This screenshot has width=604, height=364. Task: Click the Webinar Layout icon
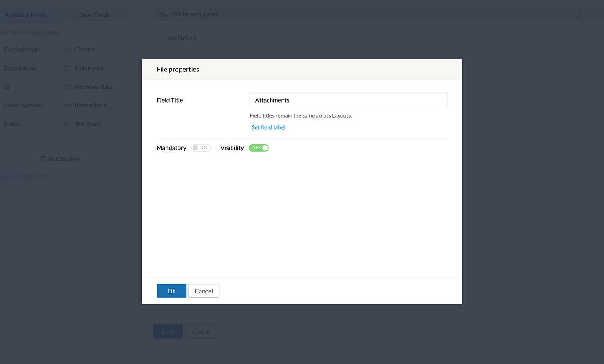163,14
